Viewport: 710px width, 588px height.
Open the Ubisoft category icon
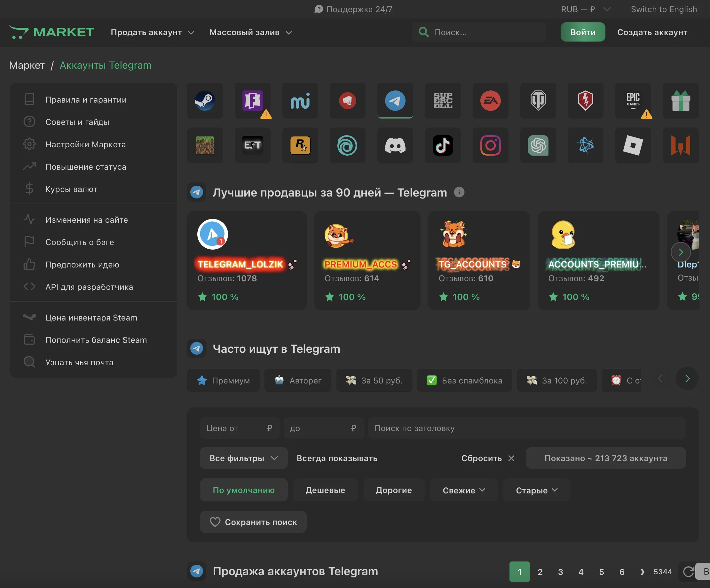click(348, 146)
